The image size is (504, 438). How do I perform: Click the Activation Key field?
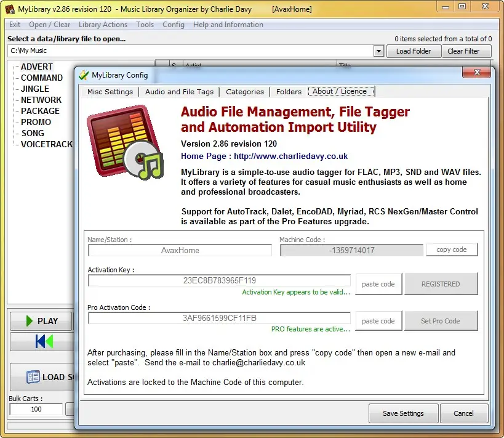[x=219, y=280]
